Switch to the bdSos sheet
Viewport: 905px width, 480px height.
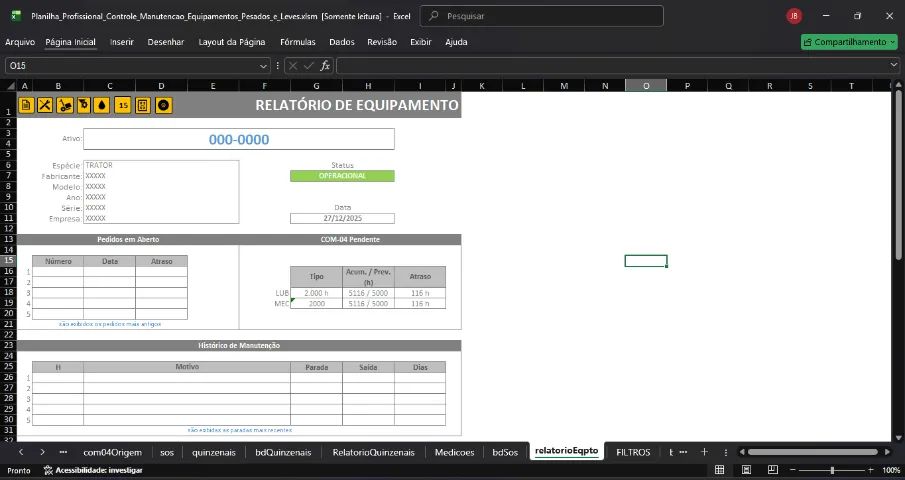click(505, 452)
